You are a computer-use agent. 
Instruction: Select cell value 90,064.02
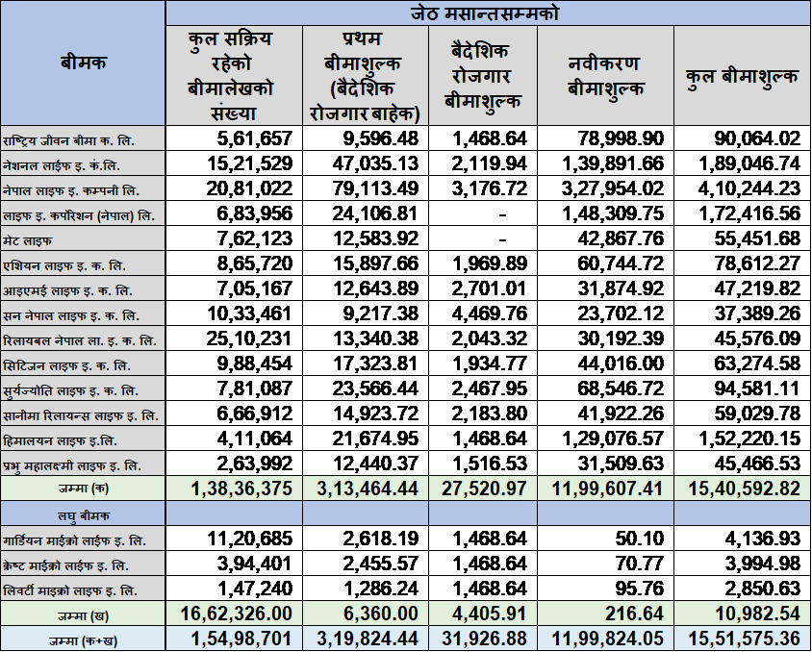[757, 138]
